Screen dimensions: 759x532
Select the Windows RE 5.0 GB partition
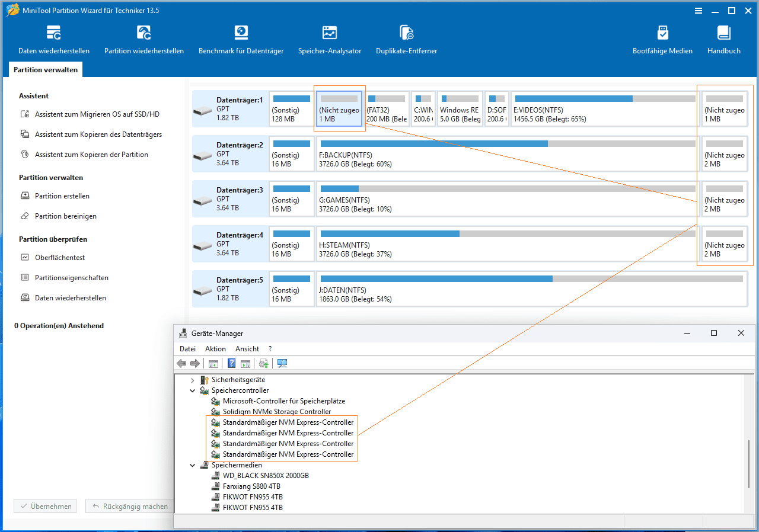pos(460,109)
